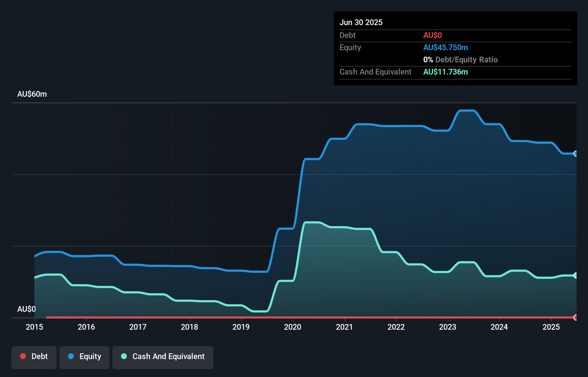The image size is (588, 377).
Task: Select the teal cash endpoint marker on the chart
Action: (x=576, y=276)
